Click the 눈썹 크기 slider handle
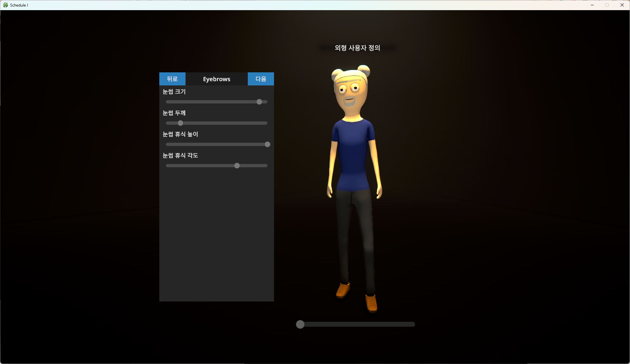The width and height of the screenshot is (630, 364). pos(259,102)
